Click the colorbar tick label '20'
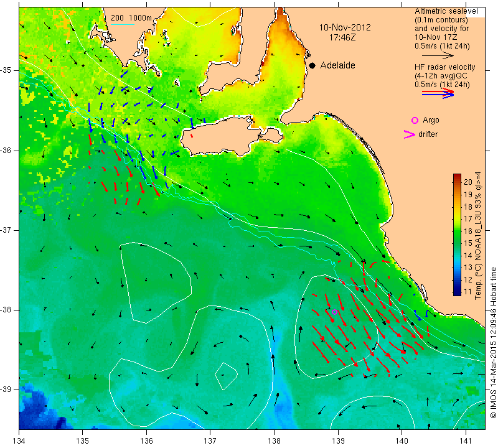 point(468,182)
